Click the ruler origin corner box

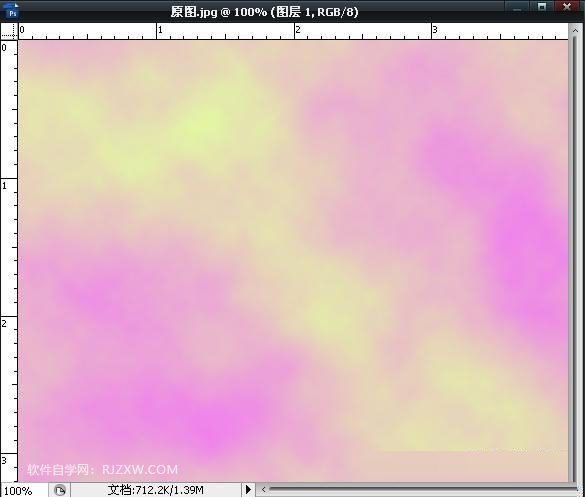9,31
